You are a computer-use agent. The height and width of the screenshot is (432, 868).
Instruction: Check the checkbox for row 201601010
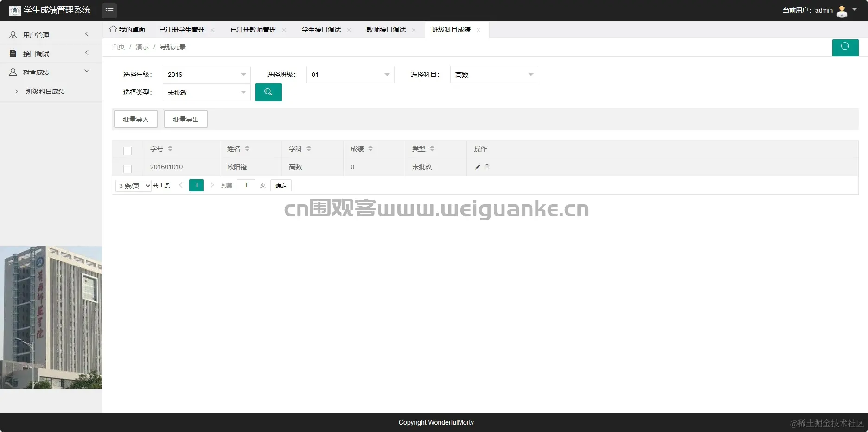(128, 169)
